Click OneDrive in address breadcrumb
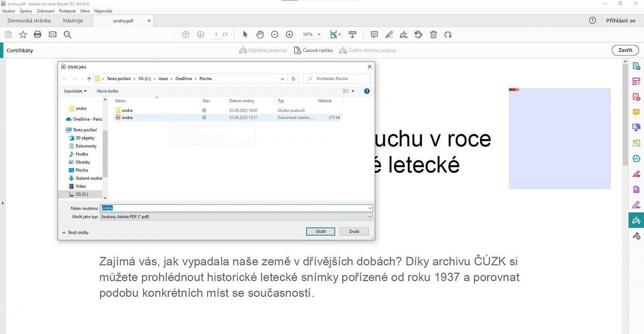 pyautogui.click(x=184, y=79)
